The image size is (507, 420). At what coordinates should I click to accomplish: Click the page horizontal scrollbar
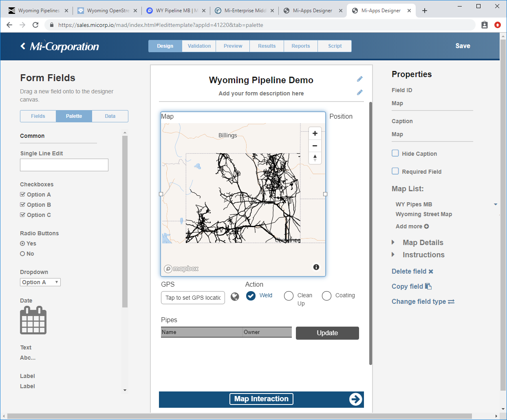point(240,416)
